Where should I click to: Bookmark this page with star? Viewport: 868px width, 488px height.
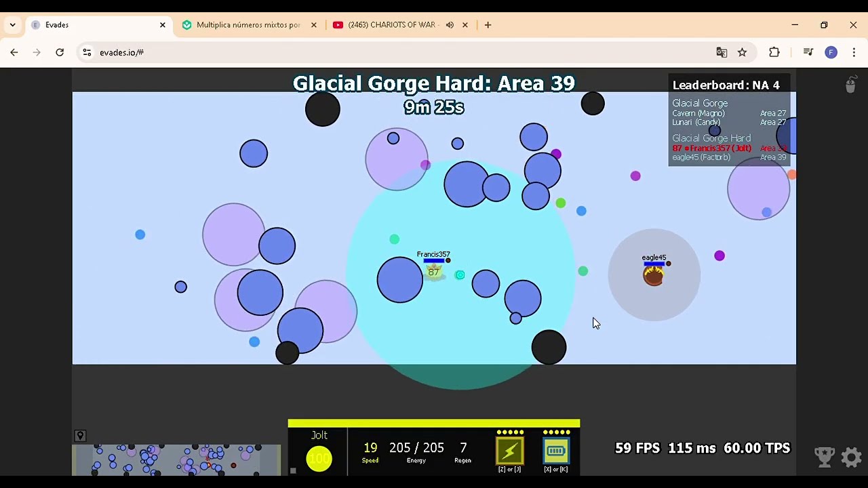(x=743, y=52)
